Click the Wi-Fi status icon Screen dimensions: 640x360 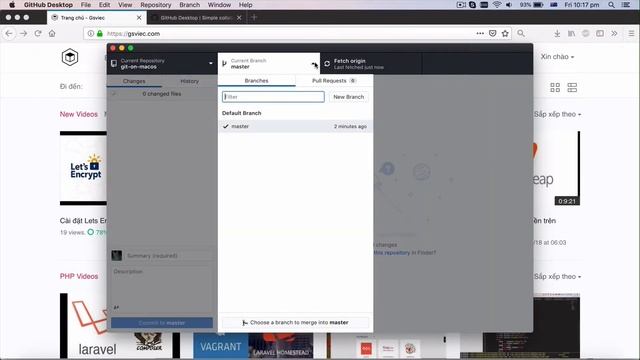497,5
